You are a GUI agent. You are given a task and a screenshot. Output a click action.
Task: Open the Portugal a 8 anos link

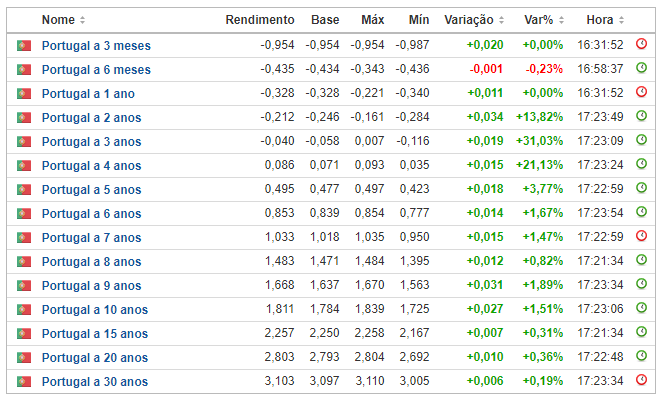(x=91, y=262)
